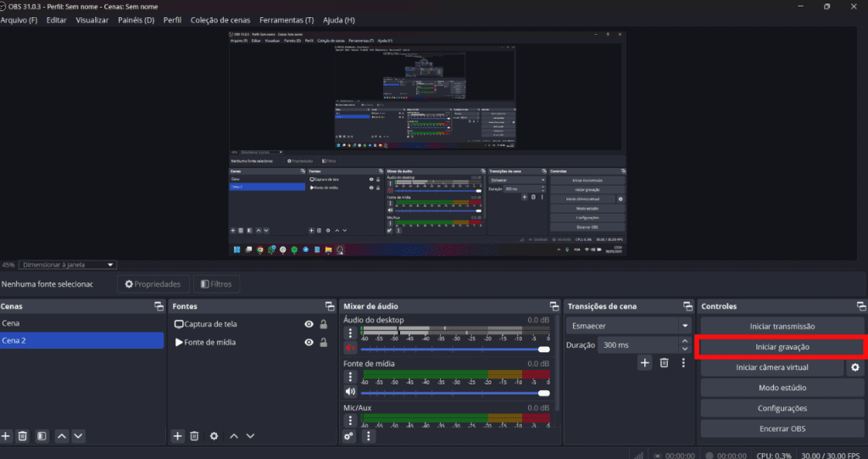Viewport: 868px width, 459px height.
Task: Move scene down in Cenas panel
Action: pyautogui.click(x=79, y=436)
